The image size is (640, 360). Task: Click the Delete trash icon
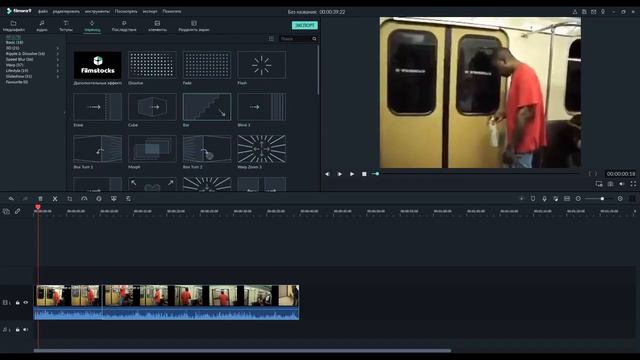40,199
